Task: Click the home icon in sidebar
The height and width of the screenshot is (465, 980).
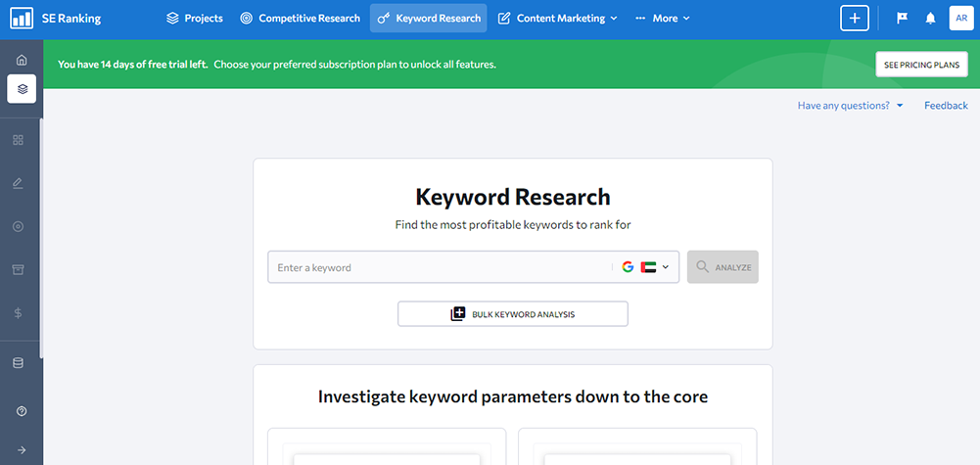Action: (22, 60)
